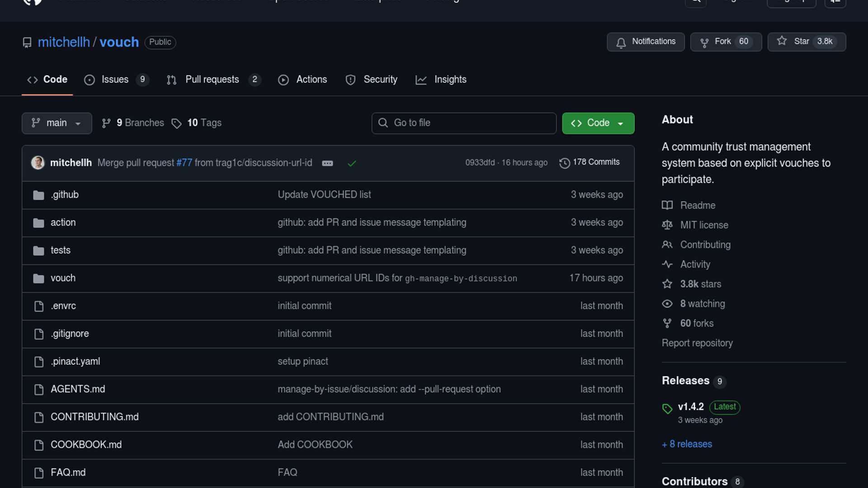
Task: Open the v1.4.2 latest release
Action: (x=690, y=407)
